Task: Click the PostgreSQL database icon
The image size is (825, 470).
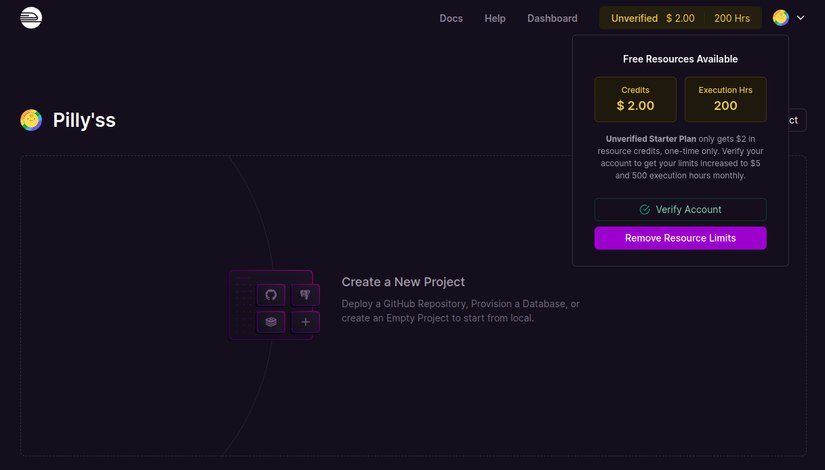Action: [305, 295]
